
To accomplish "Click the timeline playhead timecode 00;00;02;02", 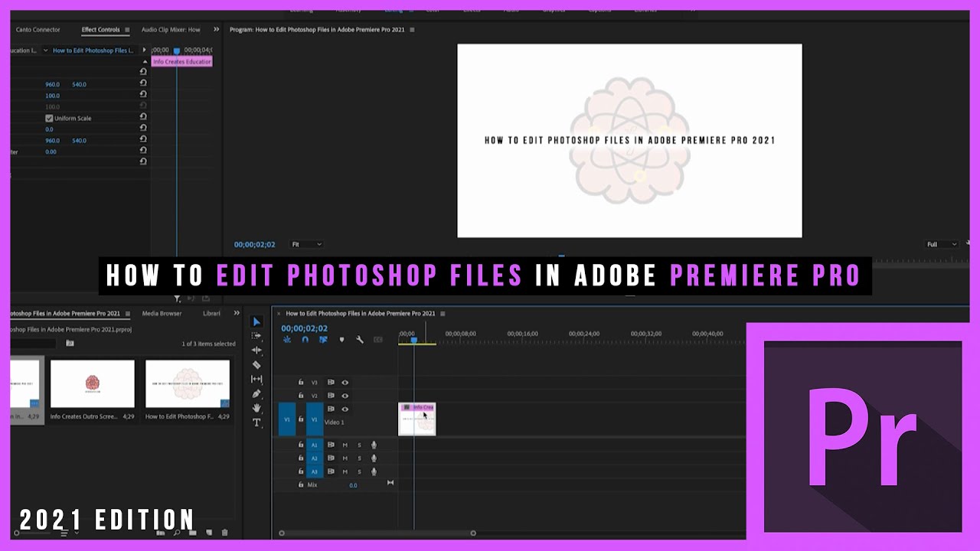I will (304, 328).
